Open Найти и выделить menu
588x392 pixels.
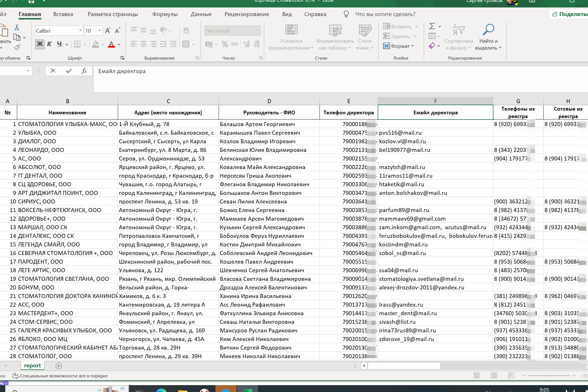tap(488, 38)
